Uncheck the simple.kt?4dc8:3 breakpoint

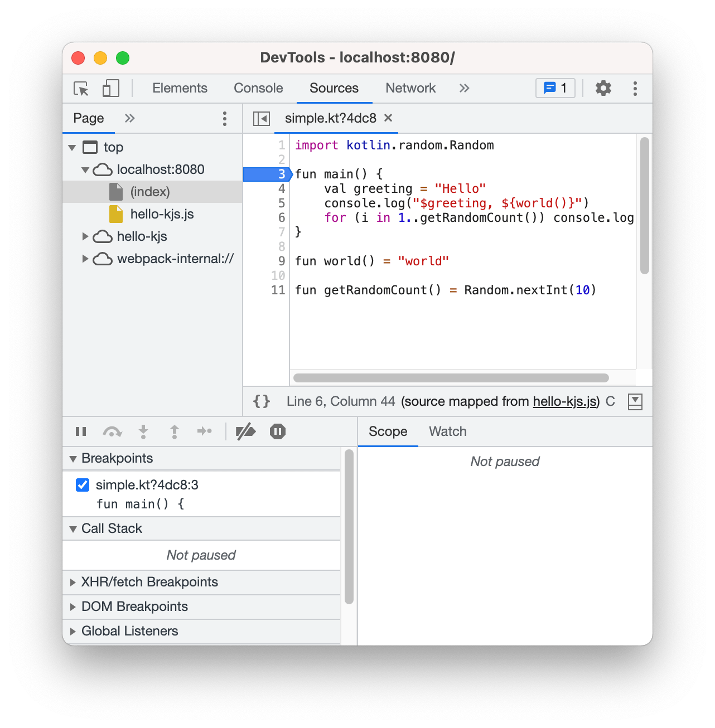pyautogui.click(x=82, y=484)
